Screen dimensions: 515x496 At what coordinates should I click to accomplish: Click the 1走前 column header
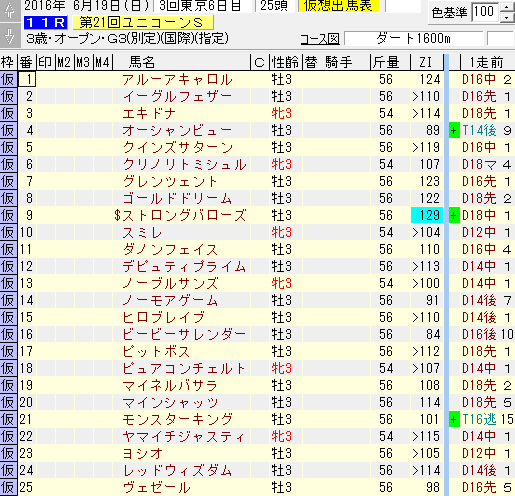487,62
